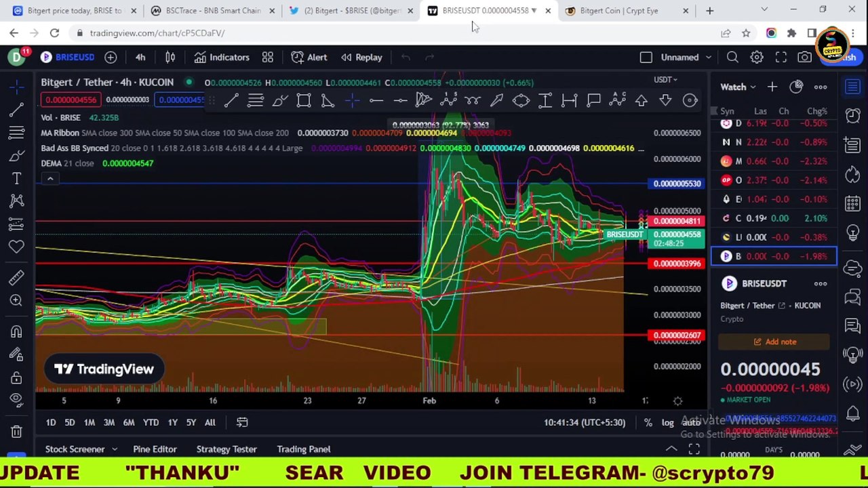
Task: Open the Watch list name dropdown
Action: coord(738,87)
